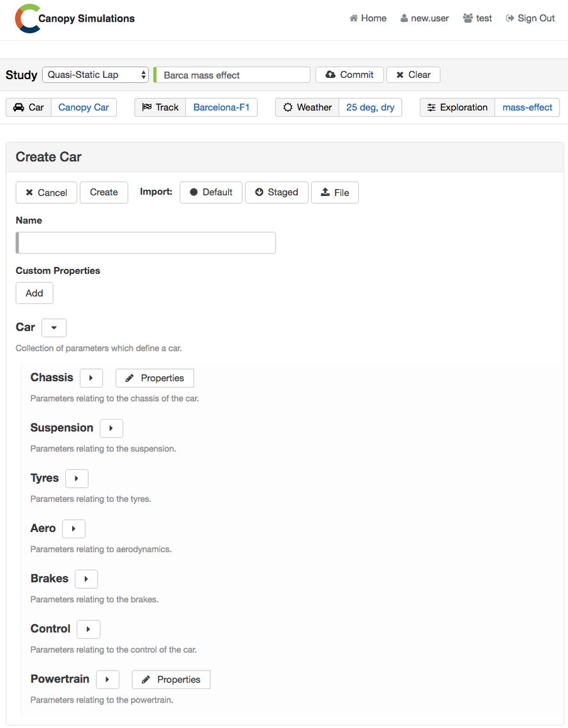Click the Car button in study bar
The width and height of the screenshot is (568, 728).
(28, 107)
